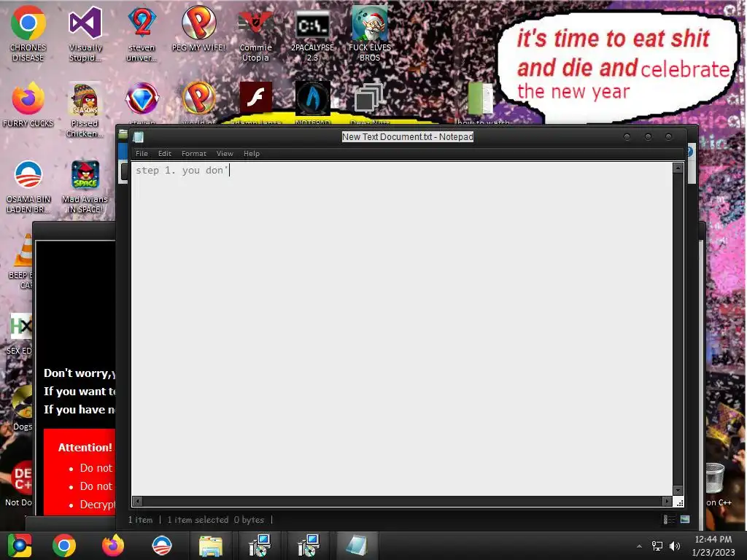Open the Obama logo desktop shortcut
This screenshot has height=560, width=747.
pyautogui.click(x=28, y=186)
